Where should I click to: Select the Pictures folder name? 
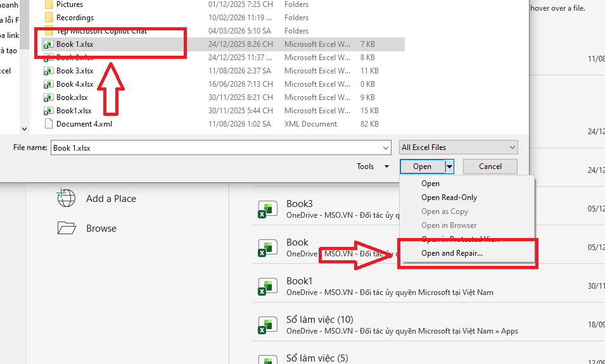(x=70, y=4)
